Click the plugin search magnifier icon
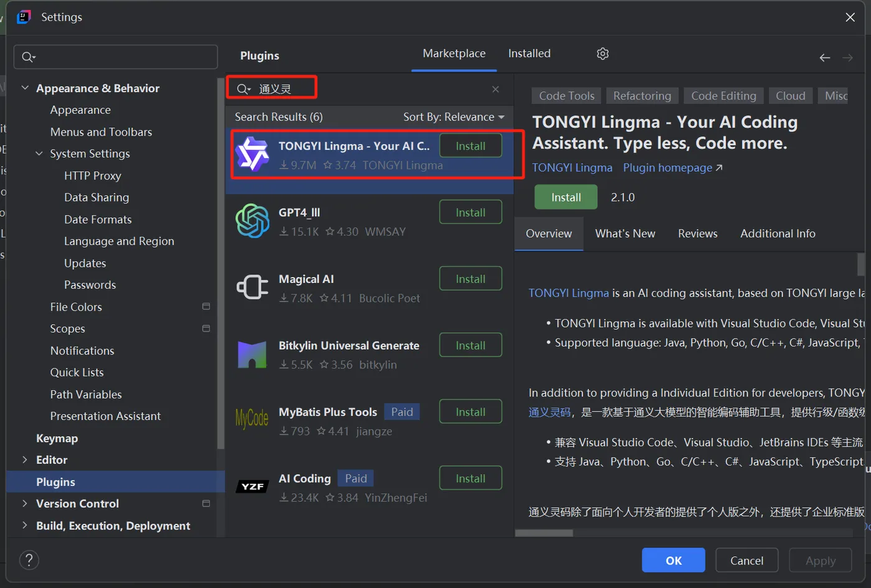871x588 pixels. coord(243,90)
